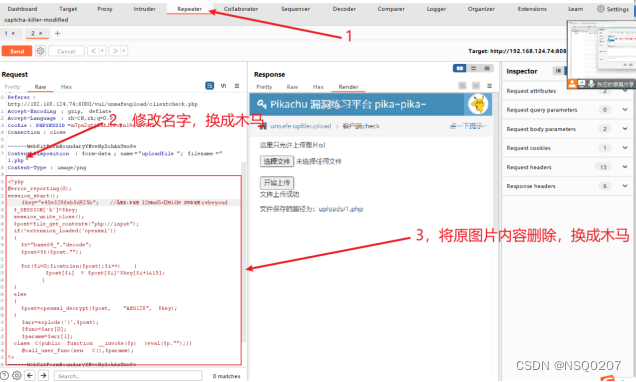636x382 pixels.
Task: Close Repeater tab 2
Action: coord(41,33)
